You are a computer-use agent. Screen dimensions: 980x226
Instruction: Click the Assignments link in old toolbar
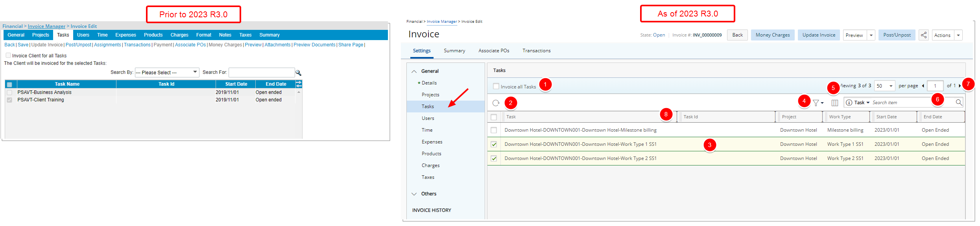coord(107,45)
